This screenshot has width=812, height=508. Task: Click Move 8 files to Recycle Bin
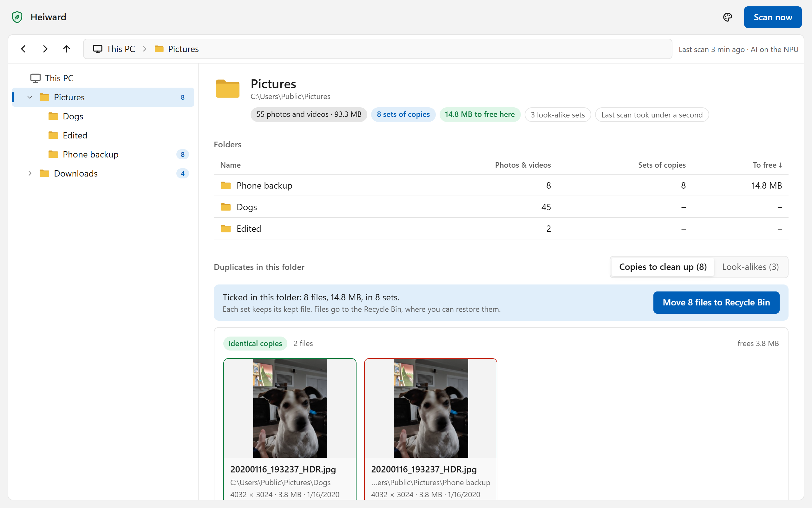pos(716,302)
